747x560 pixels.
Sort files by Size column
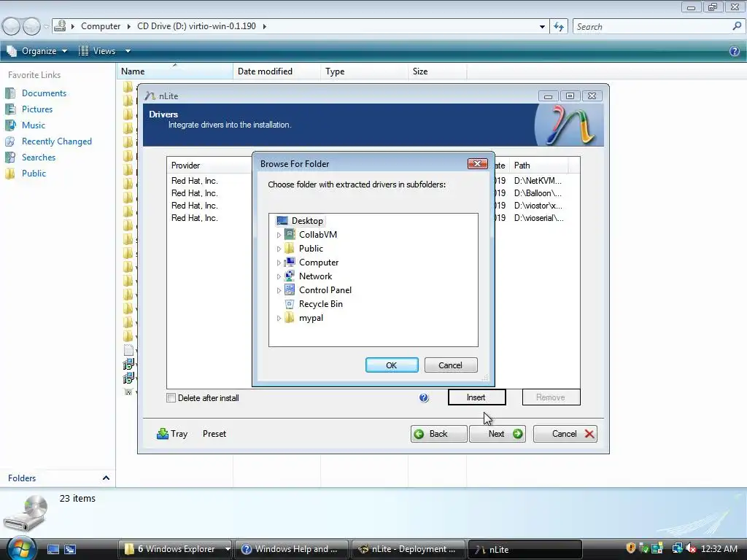coord(438,71)
